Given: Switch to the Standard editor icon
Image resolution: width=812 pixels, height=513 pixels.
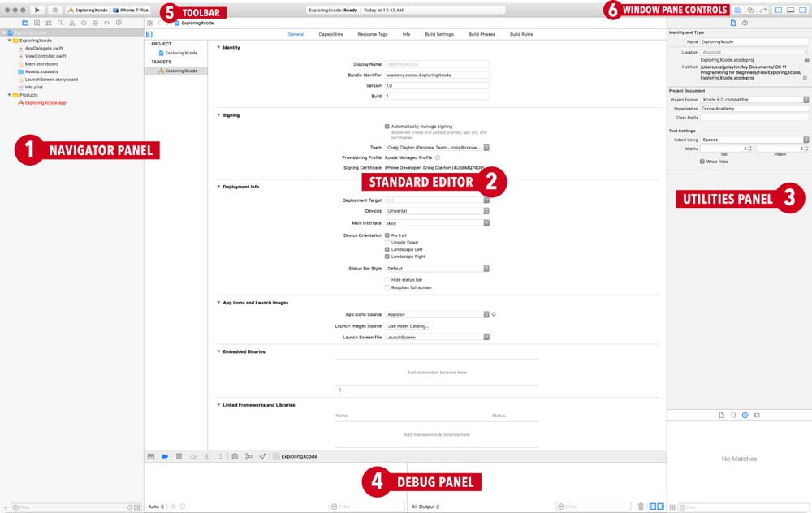Looking at the screenshot, I should click(x=737, y=10).
